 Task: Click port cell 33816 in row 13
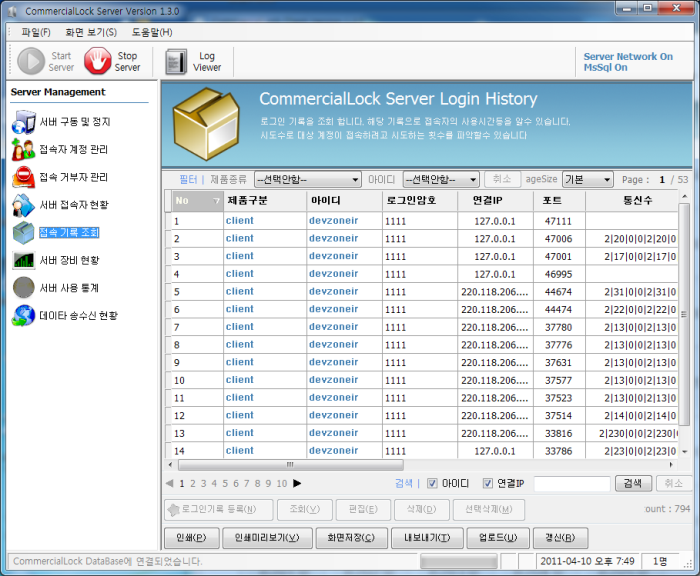559,434
